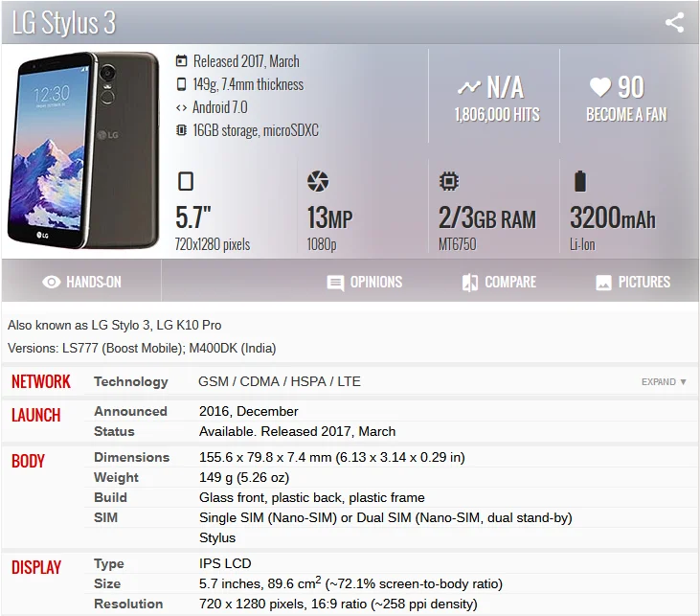The height and width of the screenshot is (616, 700).
Task: Click the Android OS code brackets icon
Action: [x=181, y=107]
